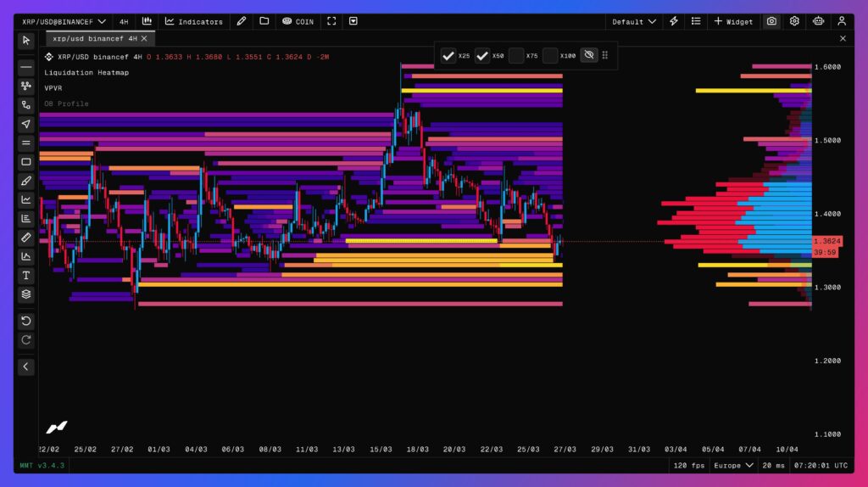Select the ruler measurement tool

(x=26, y=238)
